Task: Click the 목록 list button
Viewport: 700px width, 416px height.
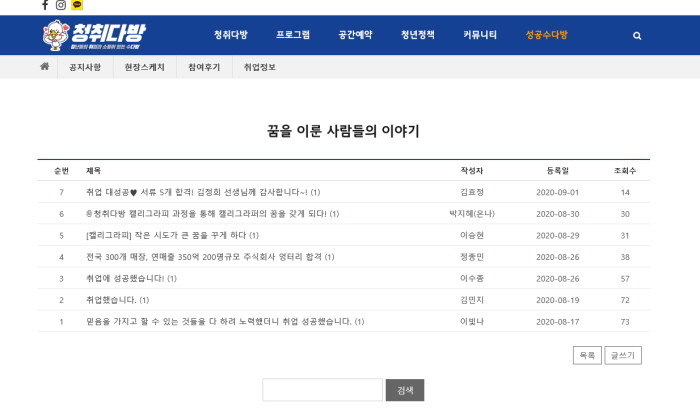Action: 586,355
